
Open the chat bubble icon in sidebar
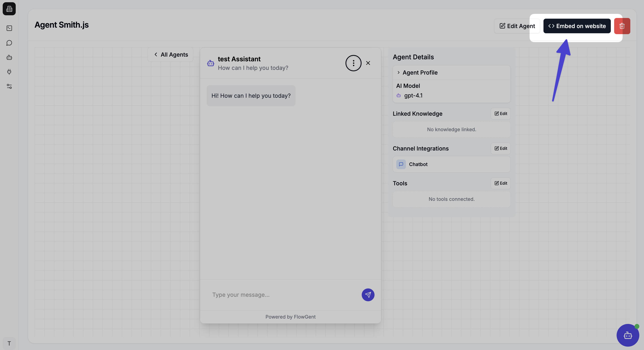tap(9, 43)
